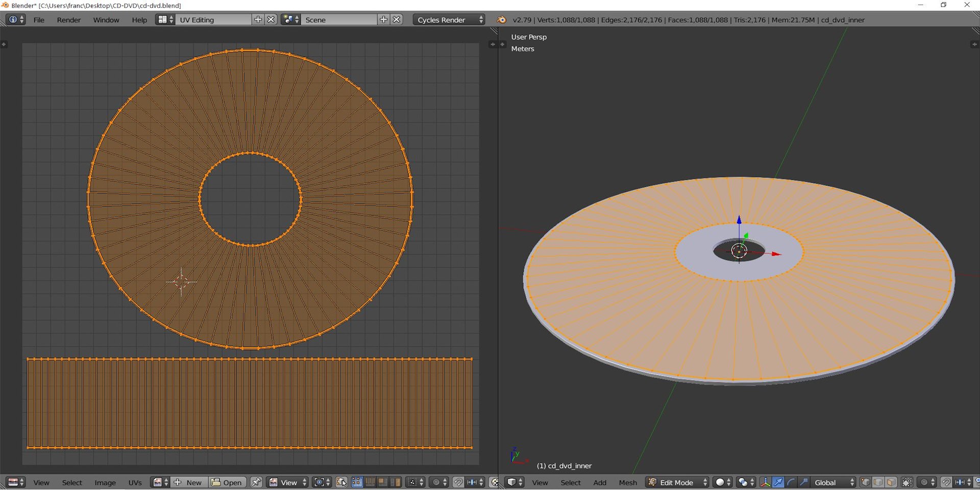This screenshot has height=490, width=980.
Task: Switch to vertex select mode in 3D view
Action: (x=866, y=482)
